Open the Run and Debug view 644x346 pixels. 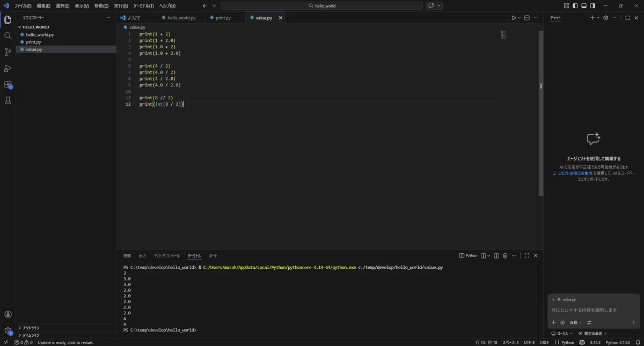(x=8, y=68)
